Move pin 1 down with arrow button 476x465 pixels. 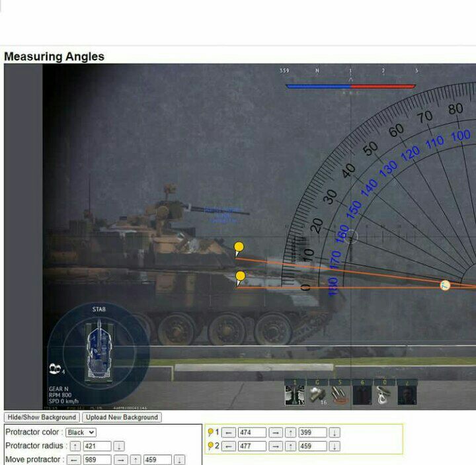point(335,432)
